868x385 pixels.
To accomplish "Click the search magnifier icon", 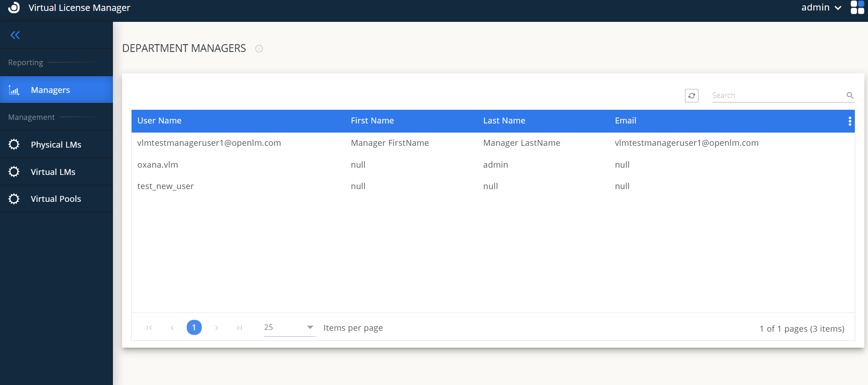I will pos(850,96).
